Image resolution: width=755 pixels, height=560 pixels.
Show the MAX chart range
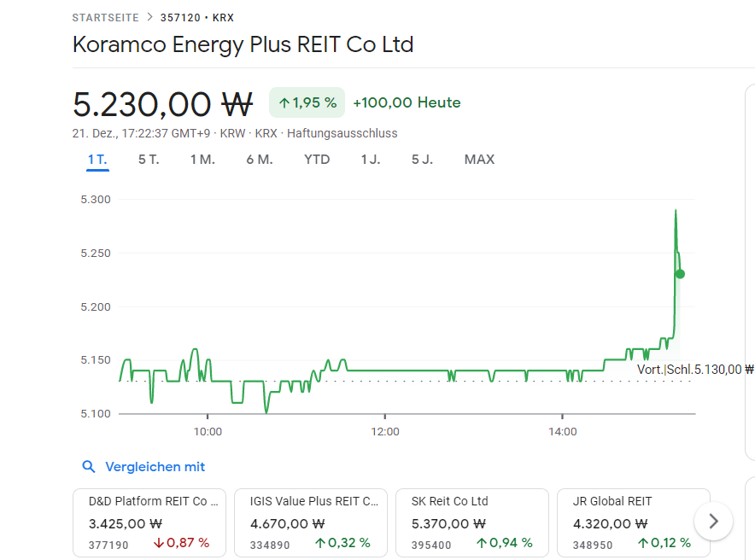pyautogui.click(x=480, y=160)
